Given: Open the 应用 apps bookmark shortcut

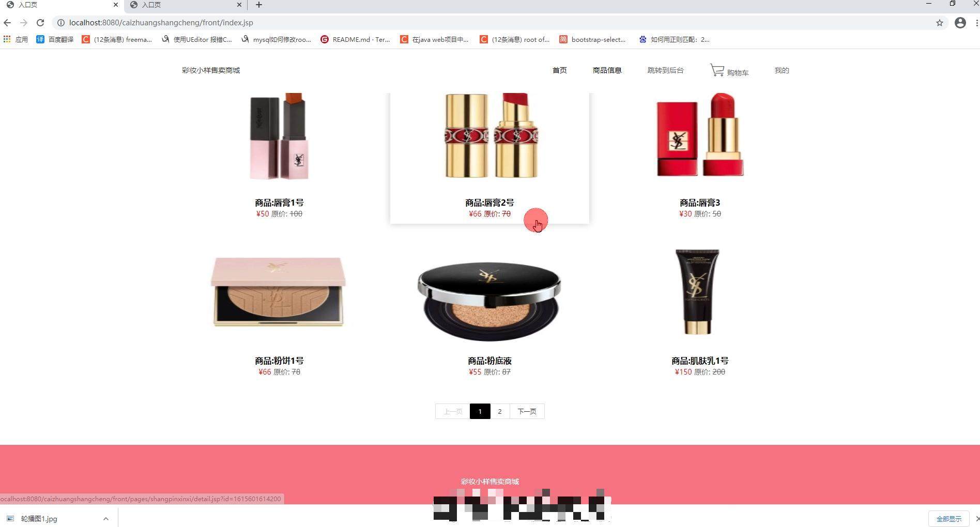Looking at the screenshot, I should pos(16,39).
